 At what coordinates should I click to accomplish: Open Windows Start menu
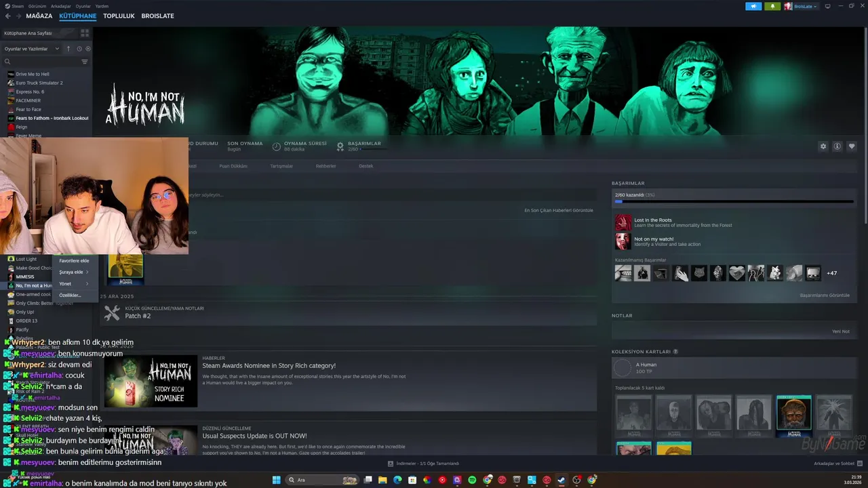click(277, 480)
